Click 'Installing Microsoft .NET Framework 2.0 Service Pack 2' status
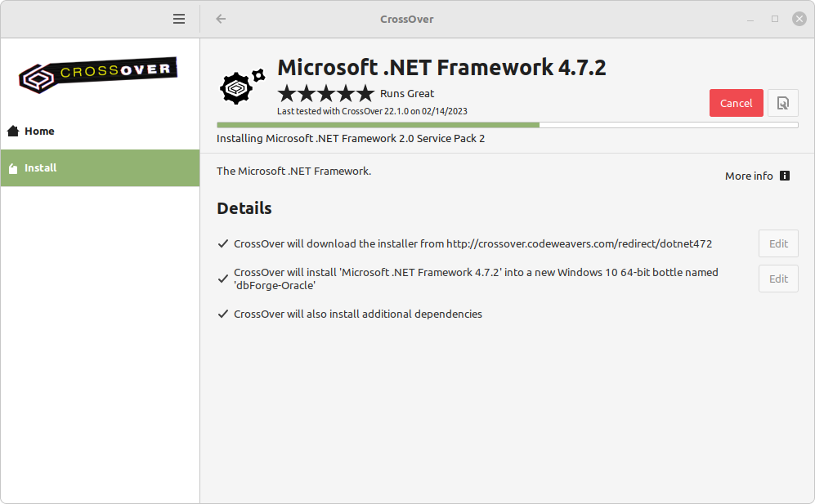815x504 pixels. 351,139
